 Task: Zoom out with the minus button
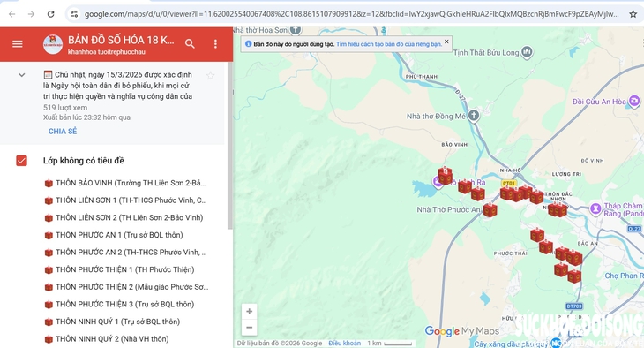[x=250, y=328]
